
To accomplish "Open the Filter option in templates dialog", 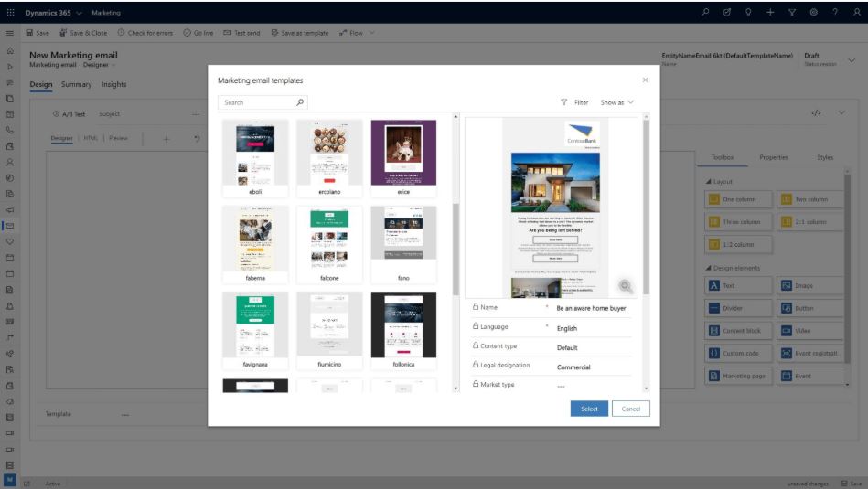I will [x=574, y=102].
